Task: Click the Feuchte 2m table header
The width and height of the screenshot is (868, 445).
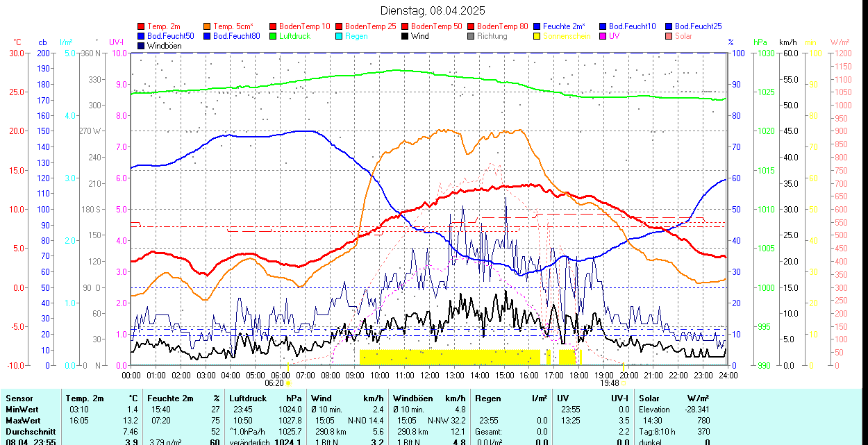Action: click(x=169, y=398)
